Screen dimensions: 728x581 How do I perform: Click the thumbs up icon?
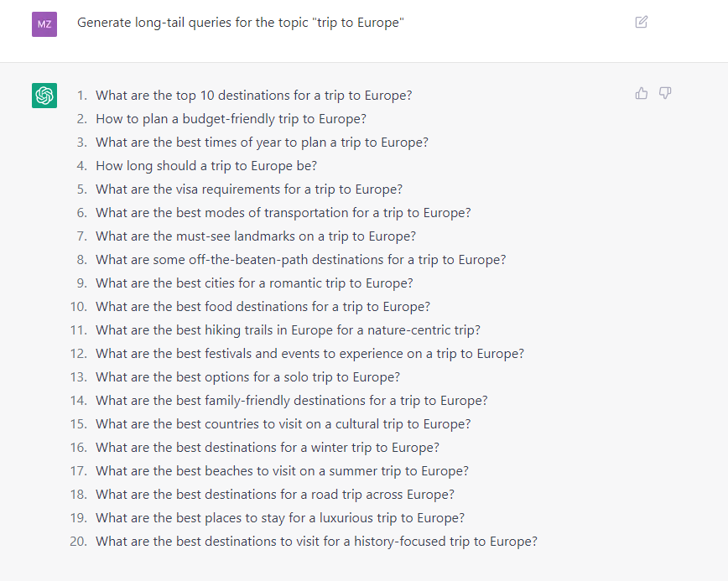[642, 93]
